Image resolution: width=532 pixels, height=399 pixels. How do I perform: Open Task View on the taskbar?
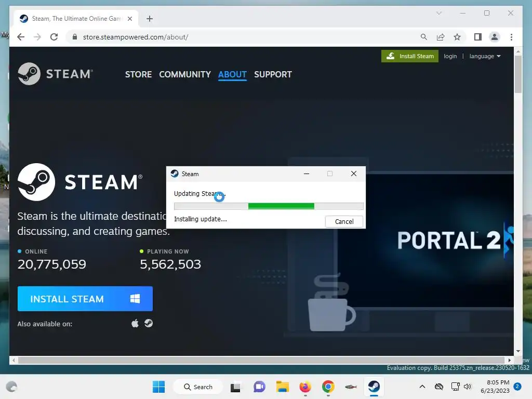point(235,387)
